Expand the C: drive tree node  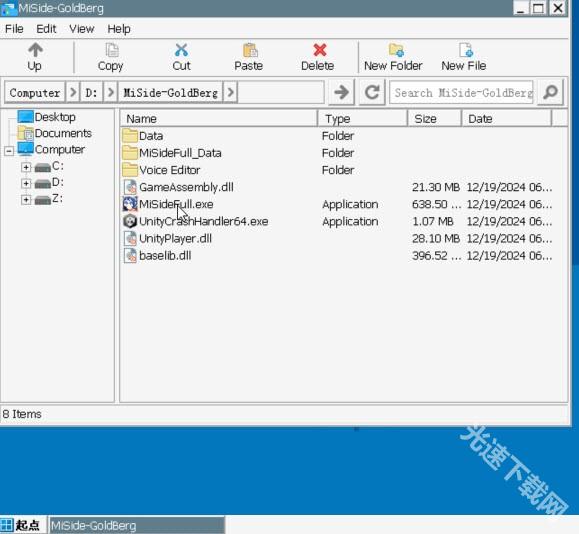(26, 167)
